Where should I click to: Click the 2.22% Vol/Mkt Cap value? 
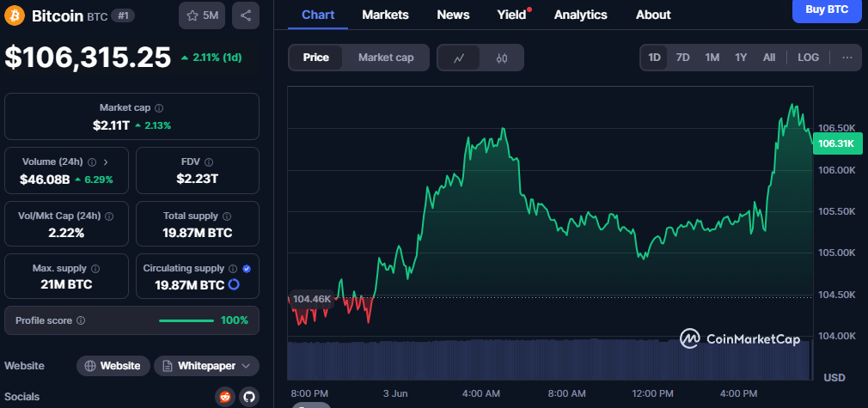66,233
